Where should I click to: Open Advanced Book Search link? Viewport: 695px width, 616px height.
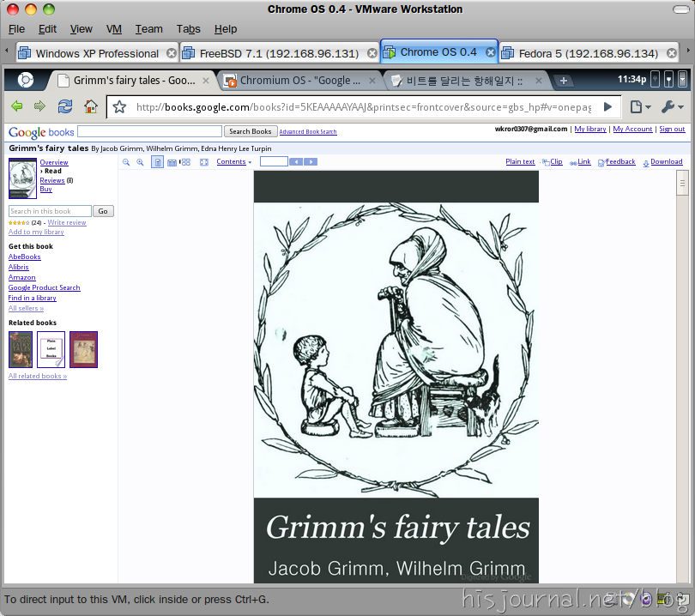coord(308,131)
